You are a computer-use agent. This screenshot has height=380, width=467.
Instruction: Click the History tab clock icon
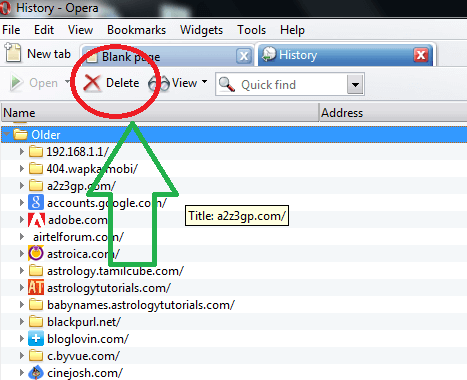[x=269, y=54]
